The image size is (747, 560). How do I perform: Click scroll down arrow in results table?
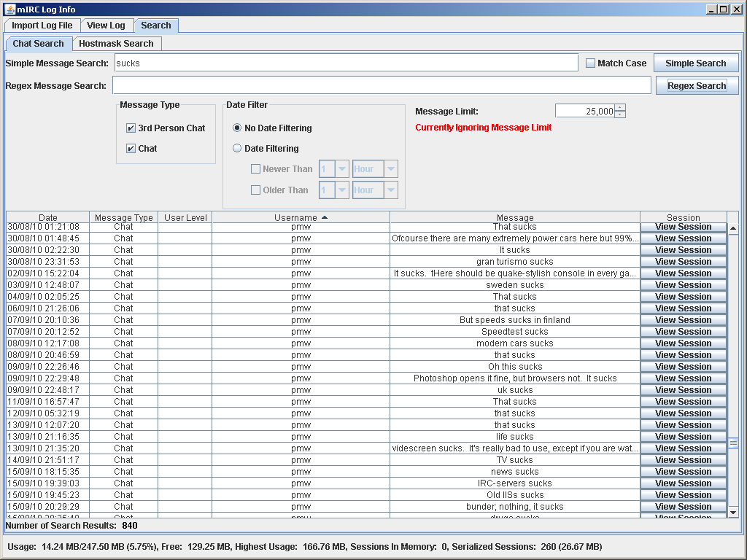(733, 512)
